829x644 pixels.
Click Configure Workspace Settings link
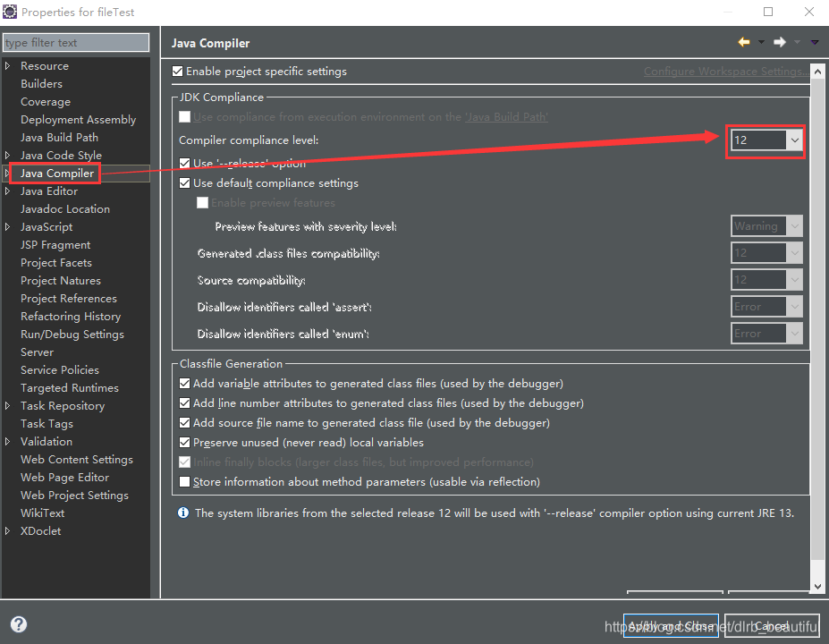pos(726,72)
